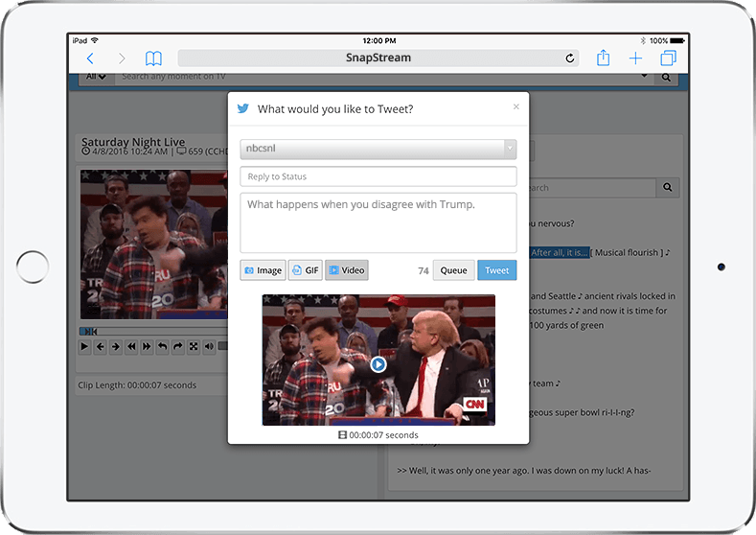This screenshot has height=535, width=756.
Task: Open Safari bookmarks book icon
Action: 153,58
